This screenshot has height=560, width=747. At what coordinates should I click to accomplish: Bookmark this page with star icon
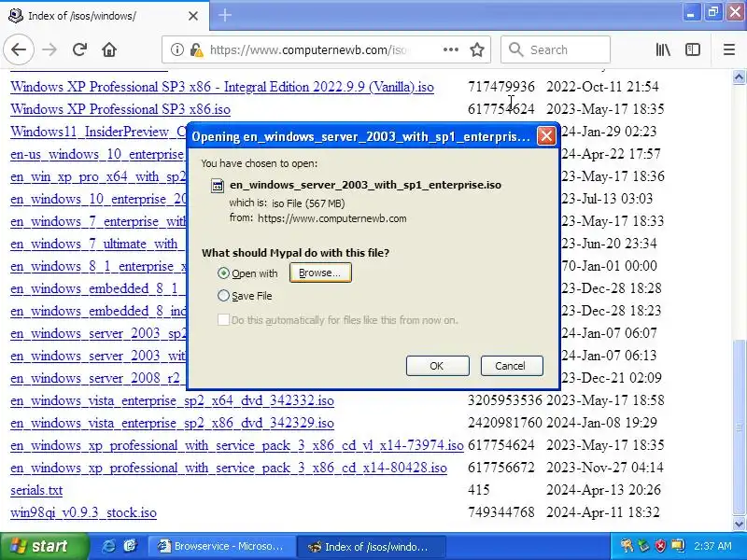(x=477, y=49)
